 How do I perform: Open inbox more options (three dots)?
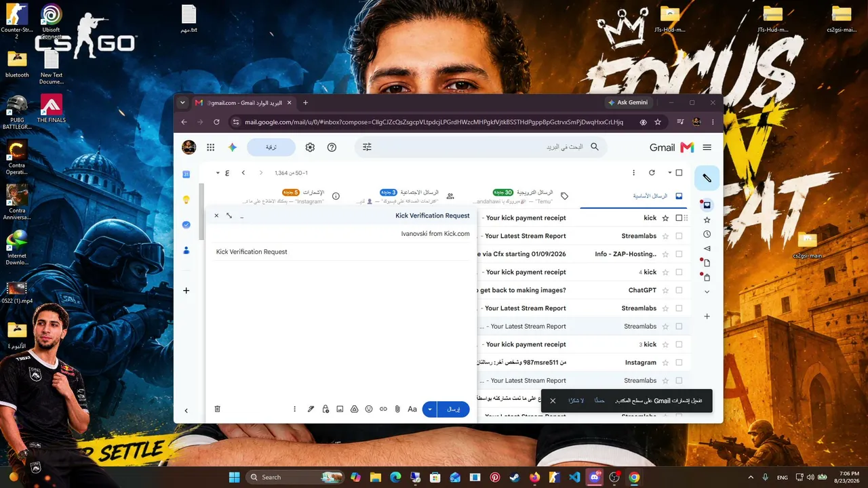pyautogui.click(x=633, y=173)
